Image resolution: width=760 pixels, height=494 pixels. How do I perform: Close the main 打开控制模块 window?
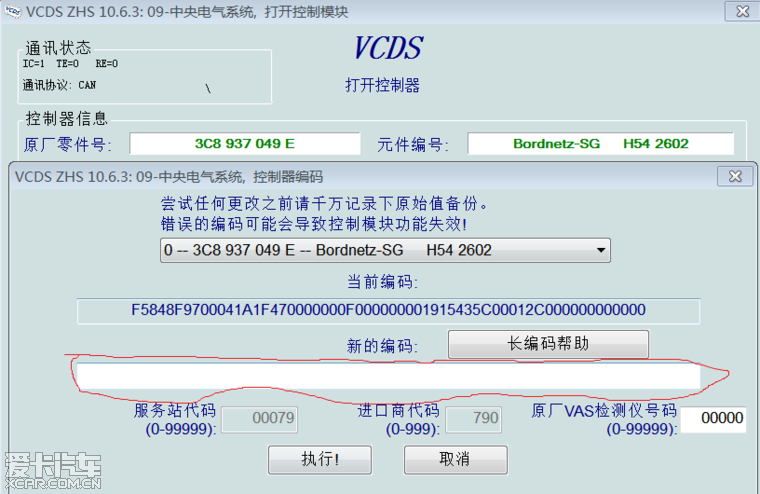pos(742,11)
